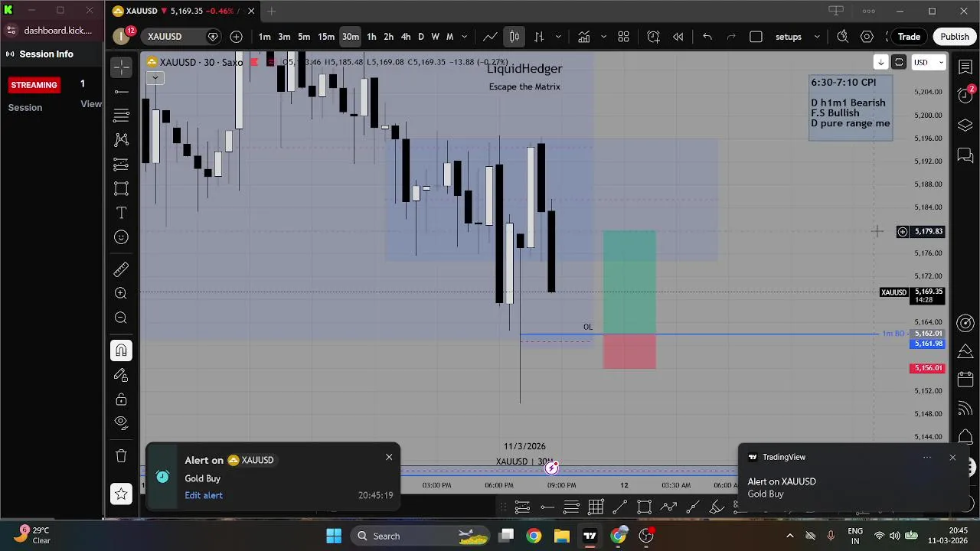Image resolution: width=980 pixels, height=551 pixels.
Task: Open the watchlist panel icon
Action: coord(965,67)
